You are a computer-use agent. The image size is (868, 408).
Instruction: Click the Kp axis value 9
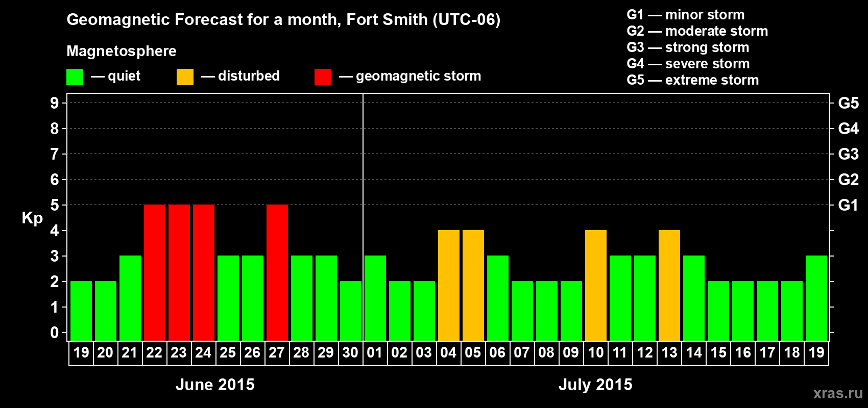(54, 103)
